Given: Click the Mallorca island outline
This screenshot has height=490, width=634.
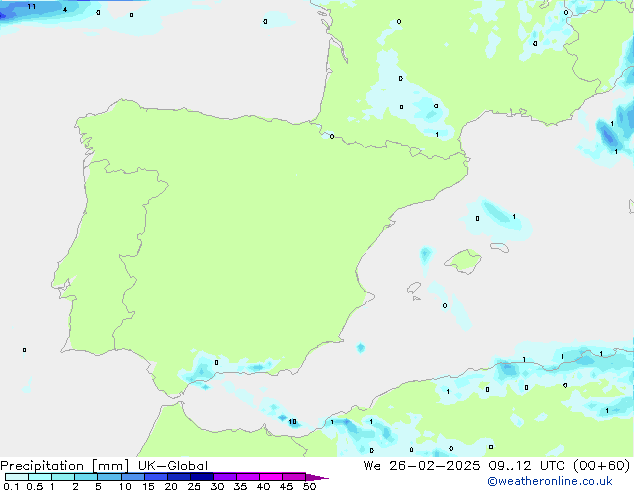Looking at the screenshot, I should (463, 261).
